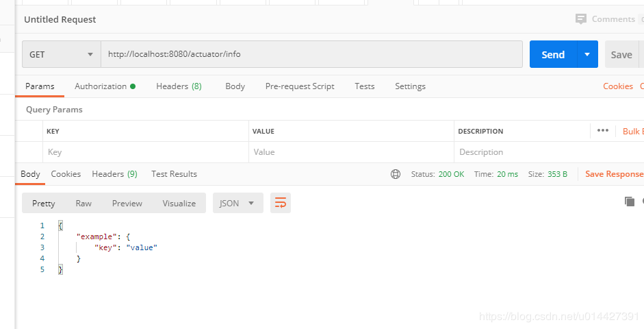
Task: Click the globe network icon beside Status
Action: (396, 174)
